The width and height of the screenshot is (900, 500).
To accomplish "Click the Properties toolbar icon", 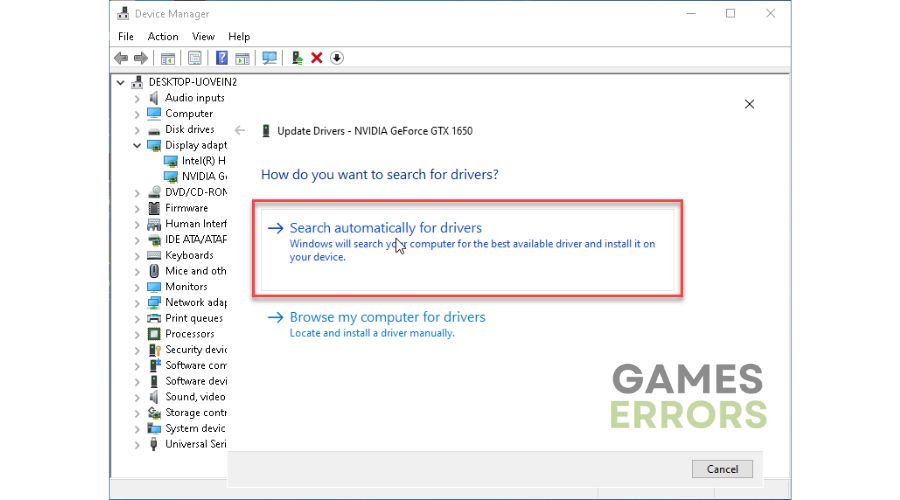I will (x=195, y=58).
